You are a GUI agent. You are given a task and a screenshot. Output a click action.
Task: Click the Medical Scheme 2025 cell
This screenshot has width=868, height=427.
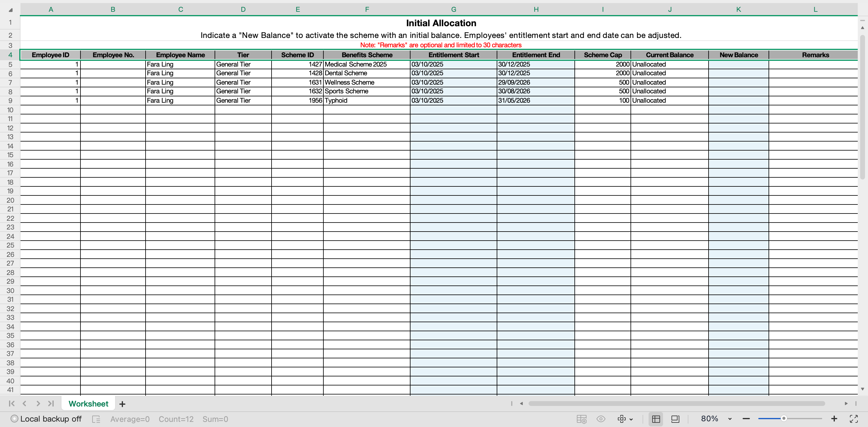tap(366, 64)
